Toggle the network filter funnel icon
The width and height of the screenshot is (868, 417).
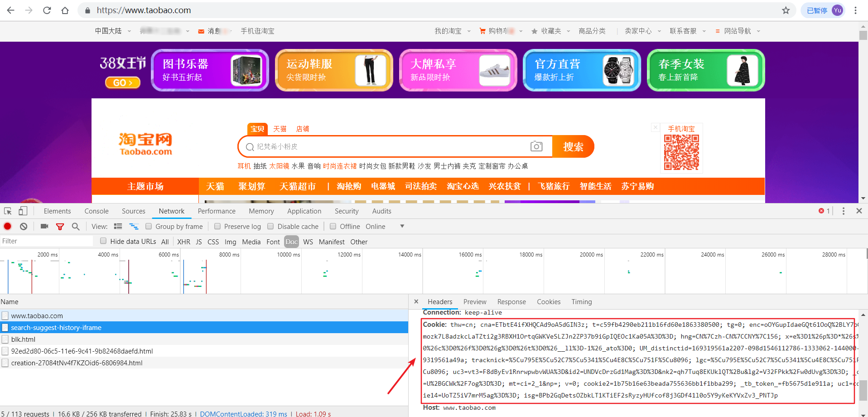pos(60,226)
